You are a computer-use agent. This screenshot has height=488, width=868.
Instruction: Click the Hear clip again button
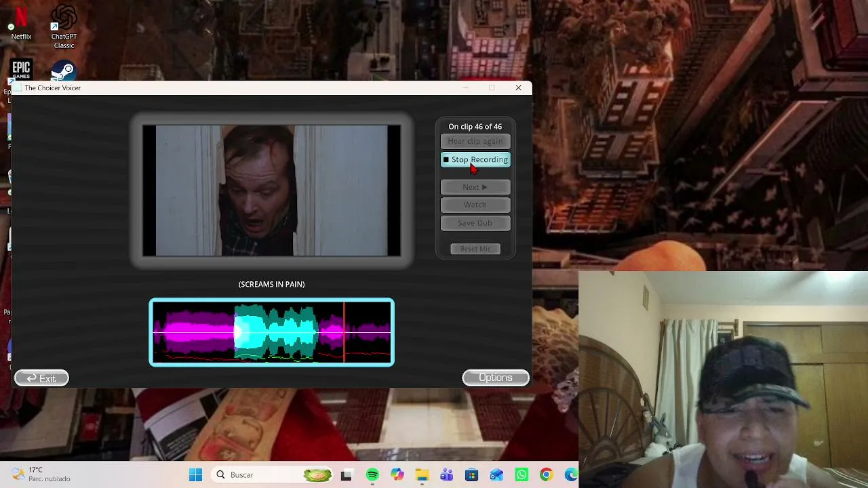point(475,141)
